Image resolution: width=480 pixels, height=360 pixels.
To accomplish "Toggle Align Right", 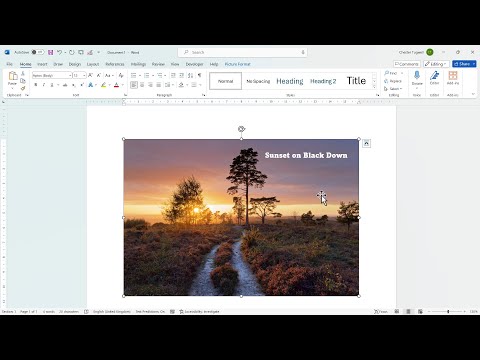I will [150, 85].
